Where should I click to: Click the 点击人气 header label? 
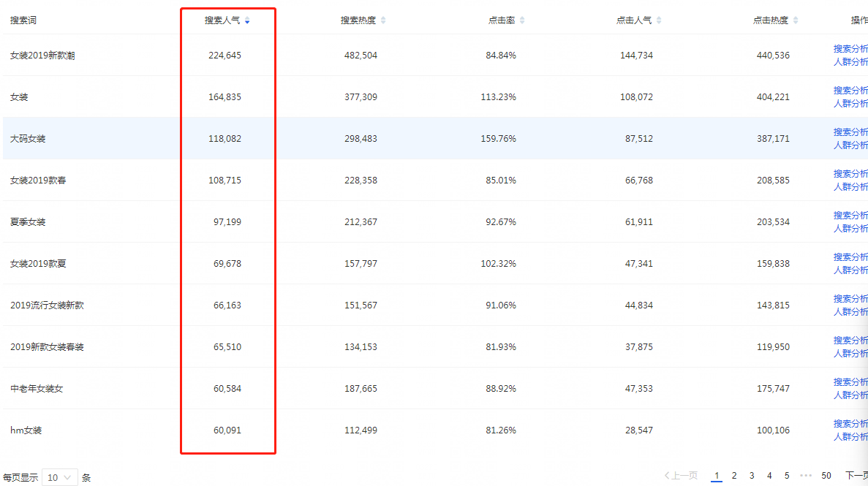[634, 20]
